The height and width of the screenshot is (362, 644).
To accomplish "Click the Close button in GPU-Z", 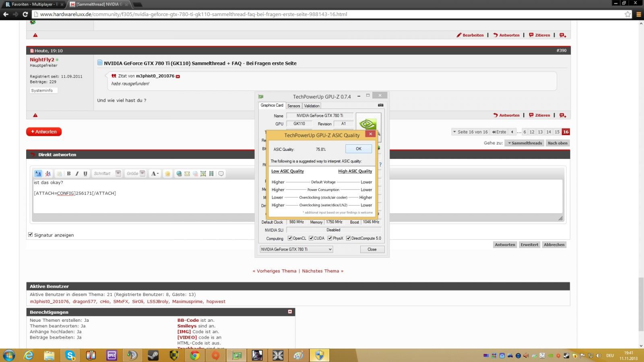I will pyautogui.click(x=372, y=249).
